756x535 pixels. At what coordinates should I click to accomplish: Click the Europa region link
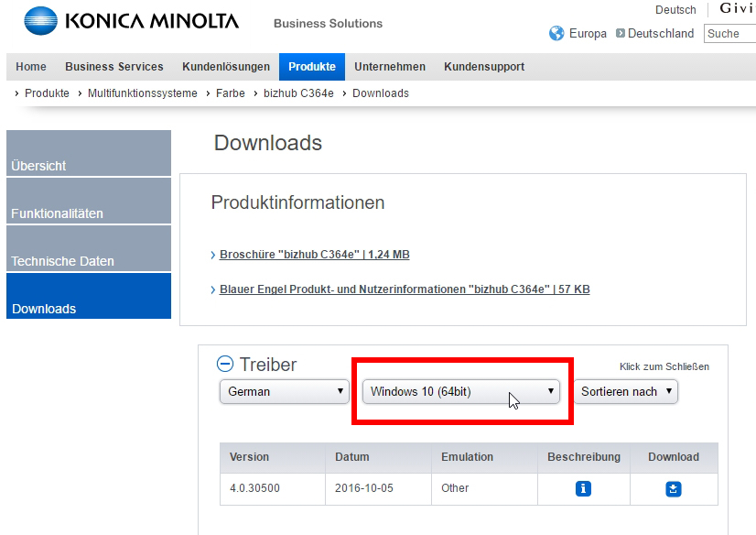tap(588, 33)
